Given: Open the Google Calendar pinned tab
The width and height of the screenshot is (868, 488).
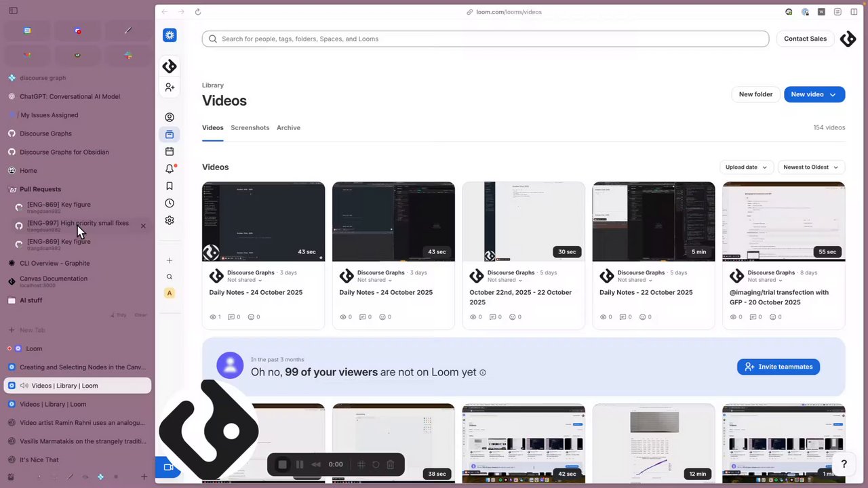Looking at the screenshot, I should click(x=27, y=30).
